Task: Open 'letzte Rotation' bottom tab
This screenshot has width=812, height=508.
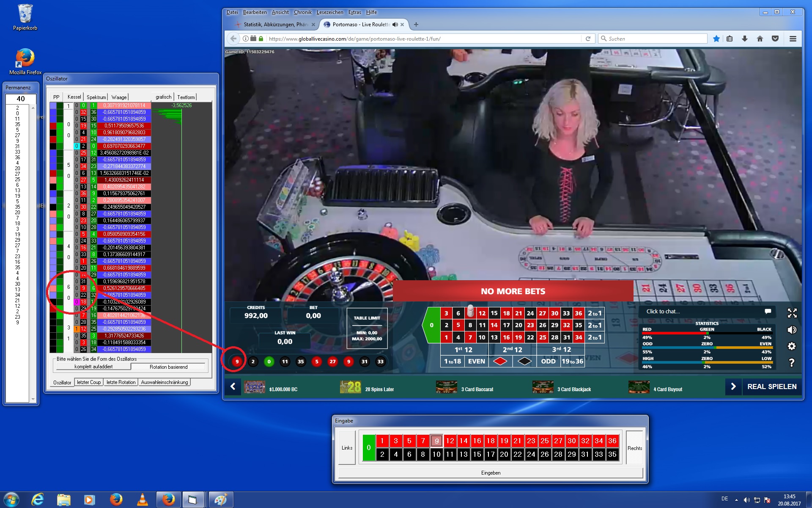Action: tap(121, 382)
